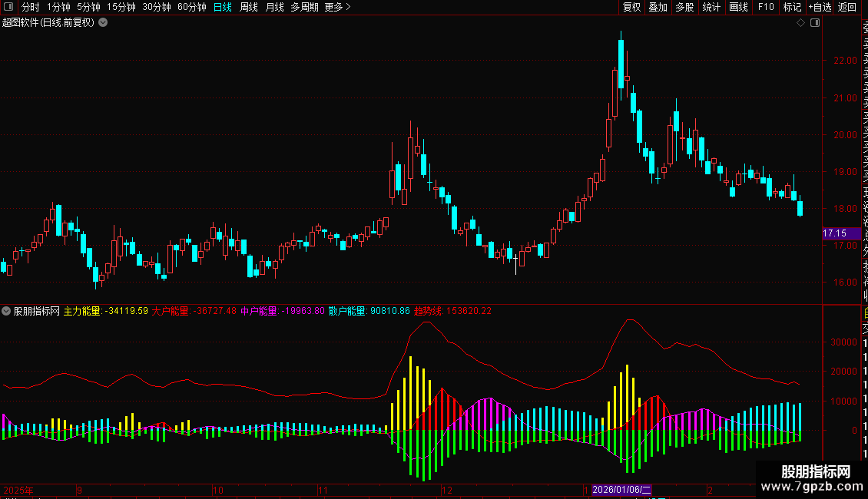Click the 叠加 overlay button

tap(658, 7)
